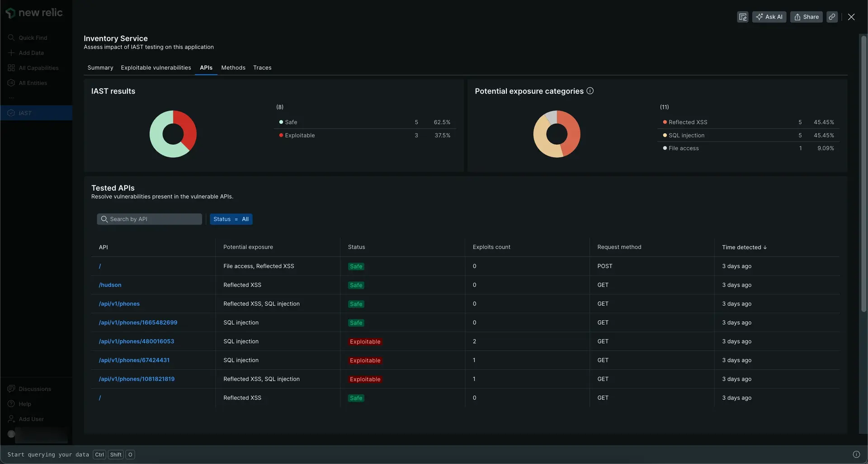Open Add Data from the sidebar
This screenshot has height=464, width=868.
pyautogui.click(x=31, y=53)
